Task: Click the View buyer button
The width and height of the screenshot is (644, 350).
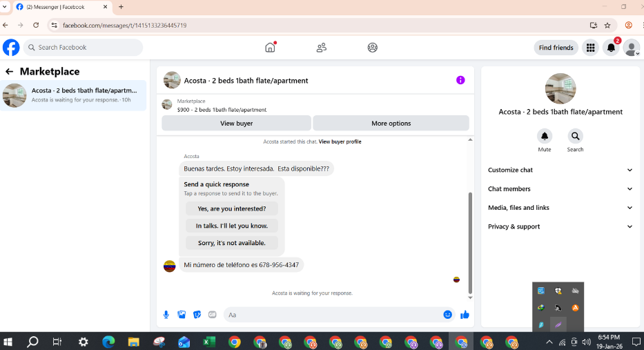Action: (237, 124)
